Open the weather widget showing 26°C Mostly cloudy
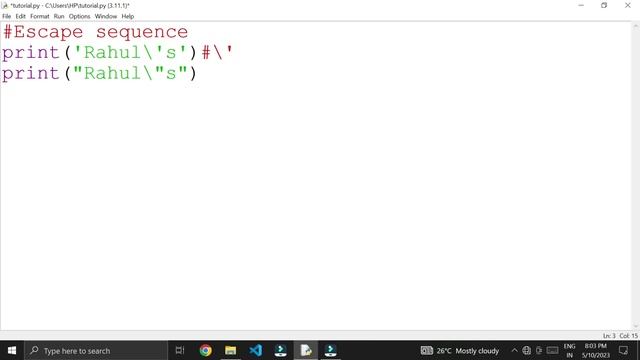 [x=460, y=351]
